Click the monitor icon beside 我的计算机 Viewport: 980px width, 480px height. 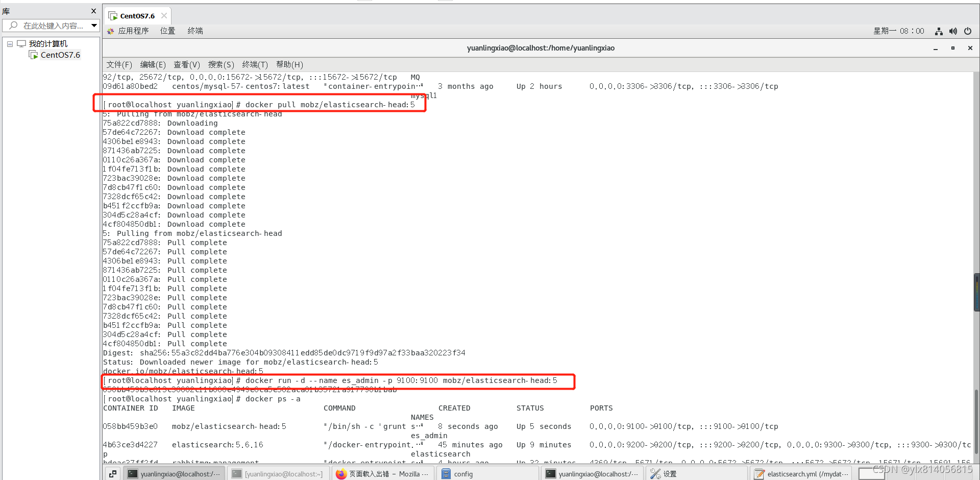coord(21,44)
